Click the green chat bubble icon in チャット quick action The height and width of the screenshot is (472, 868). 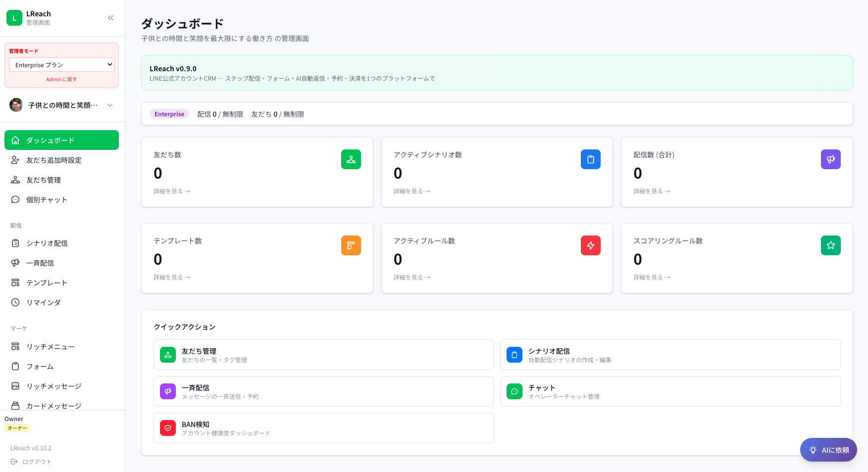(x=514, y=391)
